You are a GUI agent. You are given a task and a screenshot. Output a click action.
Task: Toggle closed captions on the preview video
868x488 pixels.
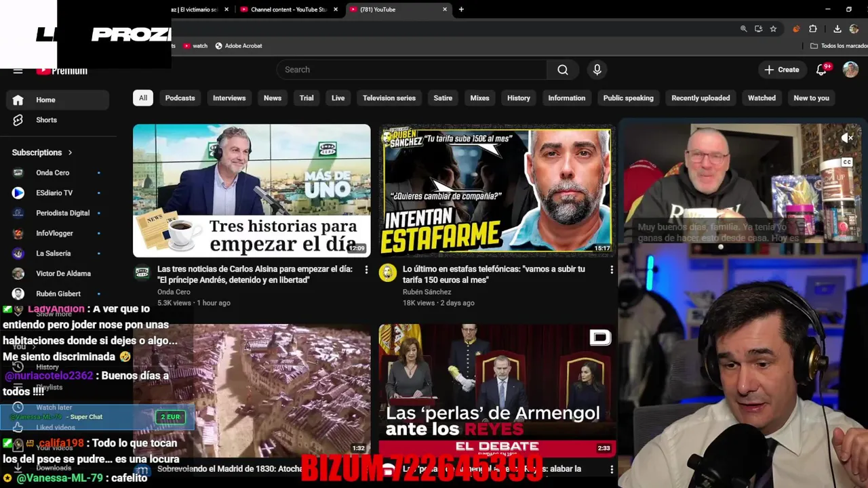(x=847, y=162)
